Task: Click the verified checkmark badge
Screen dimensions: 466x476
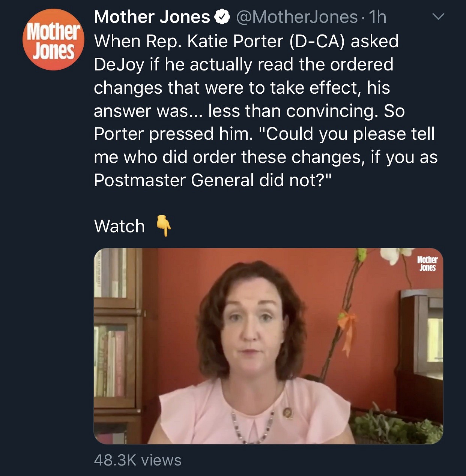Action: [222, 17]
